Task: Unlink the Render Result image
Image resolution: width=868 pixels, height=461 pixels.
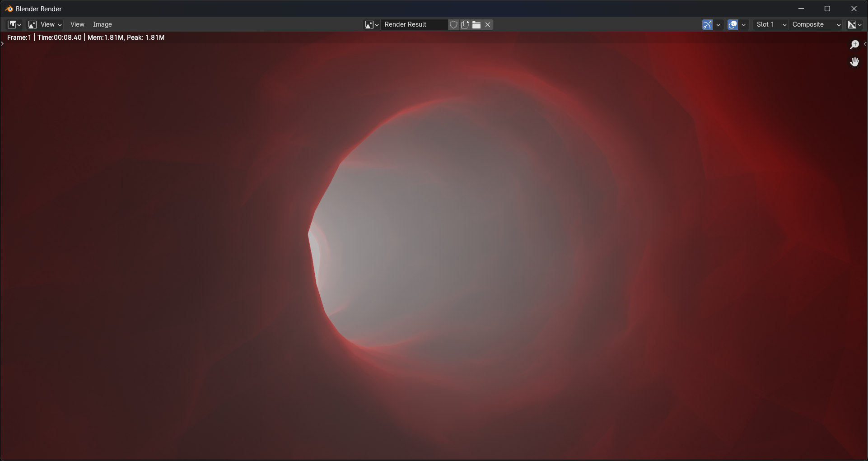Action: click(x=488, y=24)
